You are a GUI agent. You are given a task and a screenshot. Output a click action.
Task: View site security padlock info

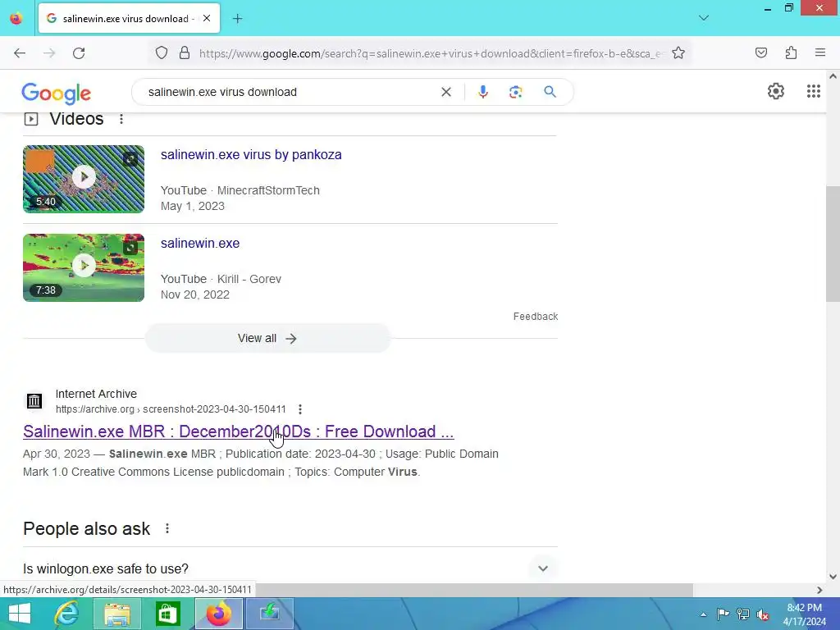tap(185, 53)
